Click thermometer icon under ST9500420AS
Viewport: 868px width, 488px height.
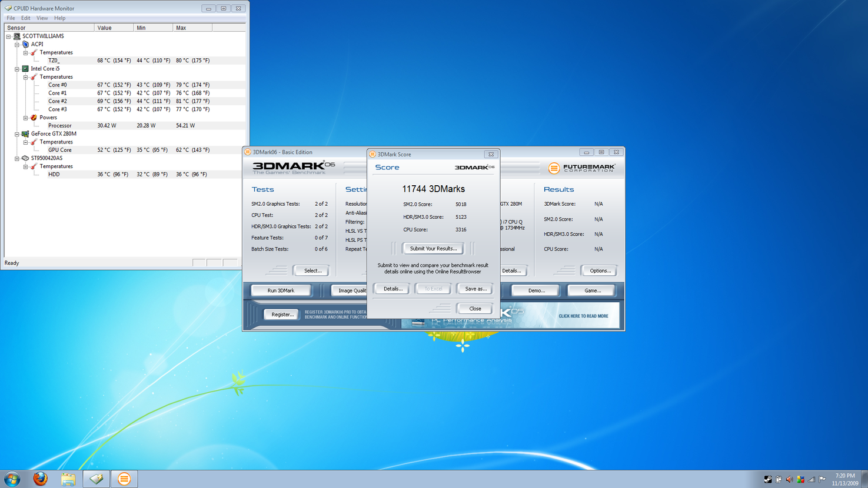point(34,166)
